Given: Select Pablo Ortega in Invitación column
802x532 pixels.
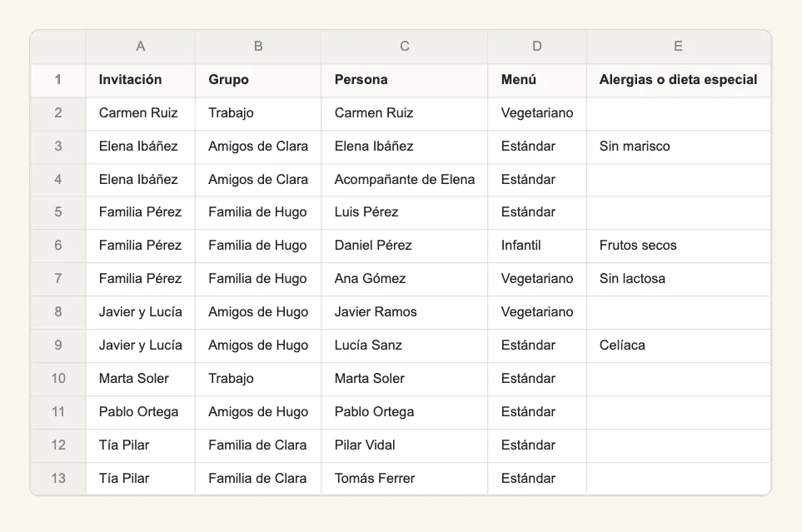Looking at the screenshot, I should (x=140, y=412).
